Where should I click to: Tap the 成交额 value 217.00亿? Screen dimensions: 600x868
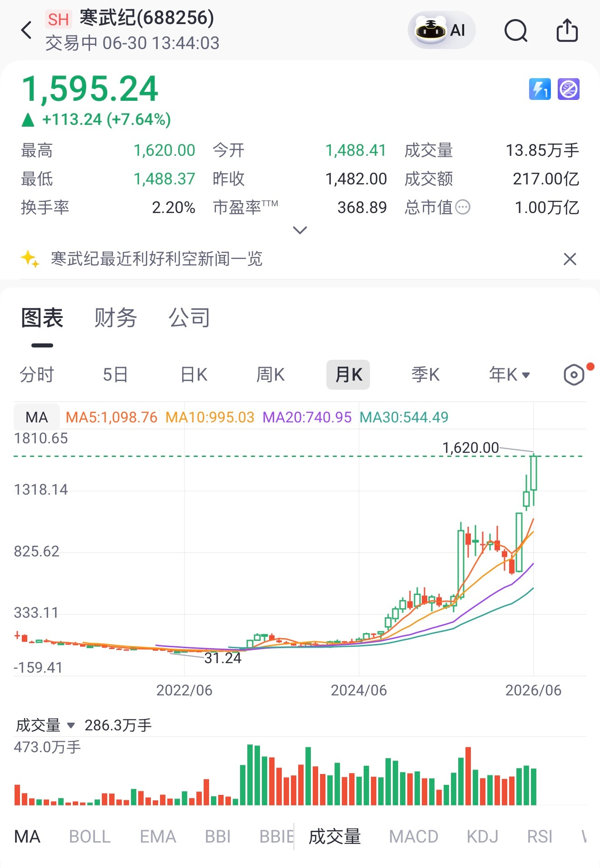click(546, 179)
